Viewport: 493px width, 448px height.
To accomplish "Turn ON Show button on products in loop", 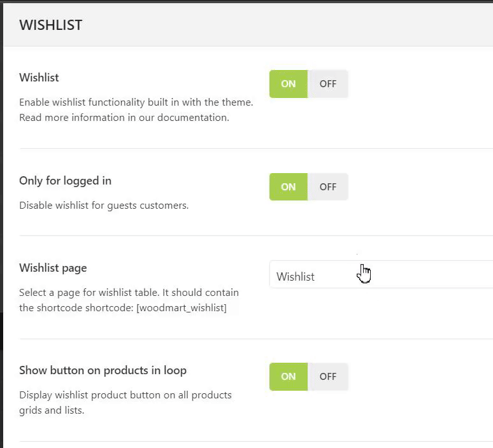I will tap(289, 377).
